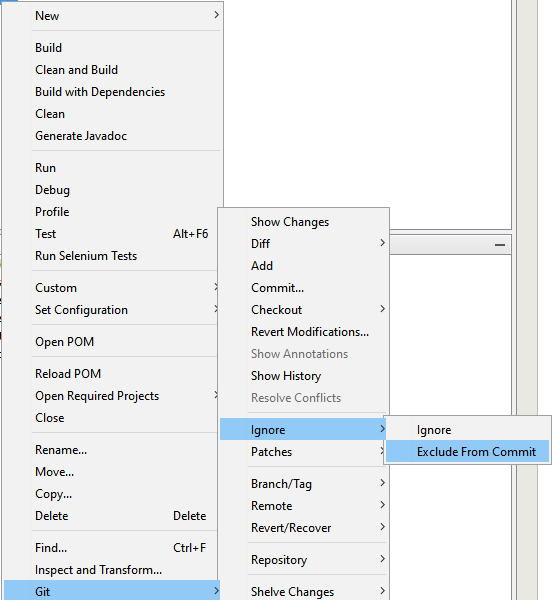Image resolution: width=554 pixels, height=600 pixels.
Task: Open the Branch/Tag submenu
Action: click(303, 484)
